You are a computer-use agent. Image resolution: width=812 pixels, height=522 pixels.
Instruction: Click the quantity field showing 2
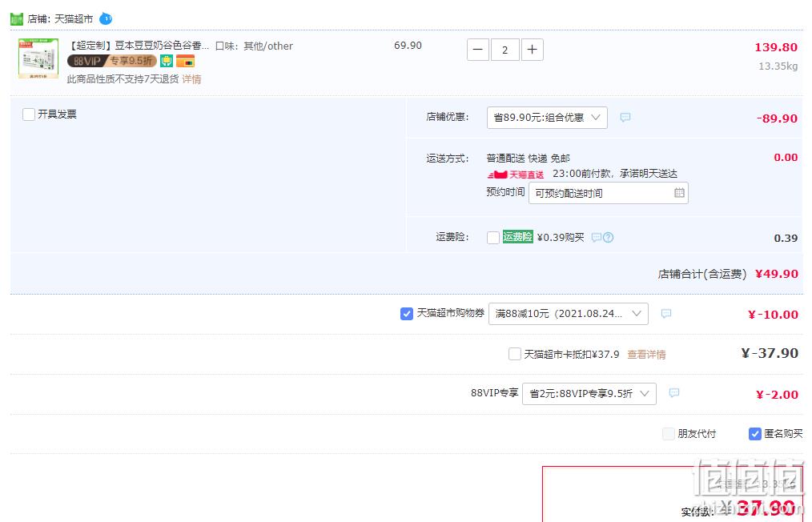[505, 50]
